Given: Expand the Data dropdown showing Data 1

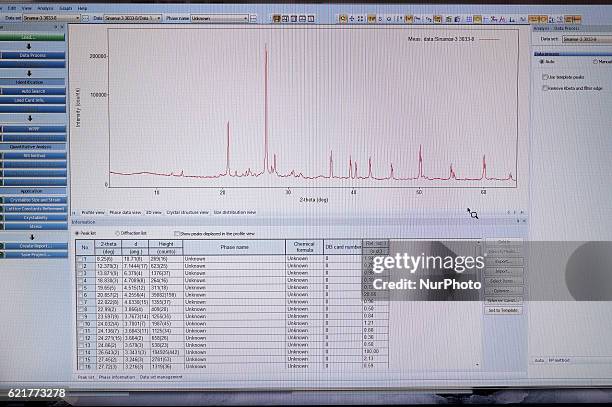Looking at the screenshot, I should click(x=158, y=18).
